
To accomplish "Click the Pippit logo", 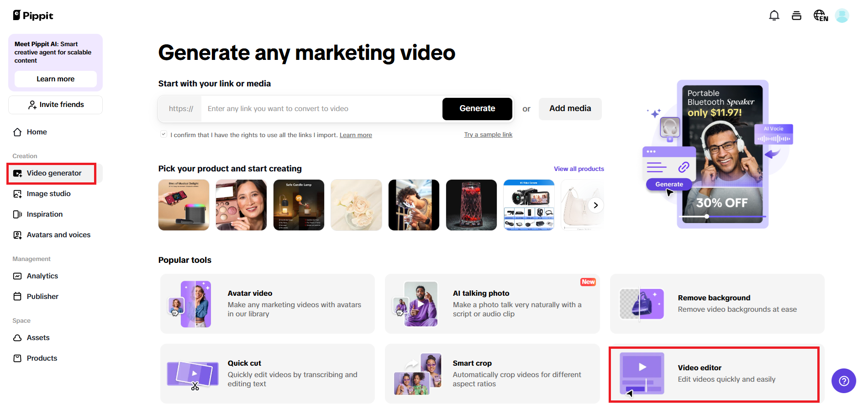I will pos(33,16).
